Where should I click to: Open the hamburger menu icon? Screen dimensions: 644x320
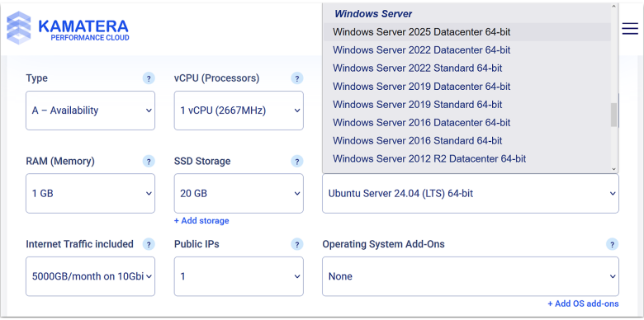tap(630, 28)
